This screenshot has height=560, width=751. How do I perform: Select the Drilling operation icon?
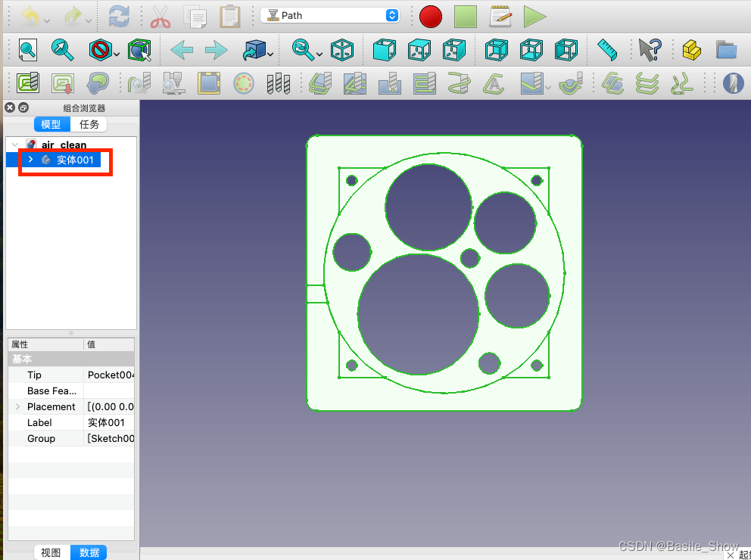(278, 82)
